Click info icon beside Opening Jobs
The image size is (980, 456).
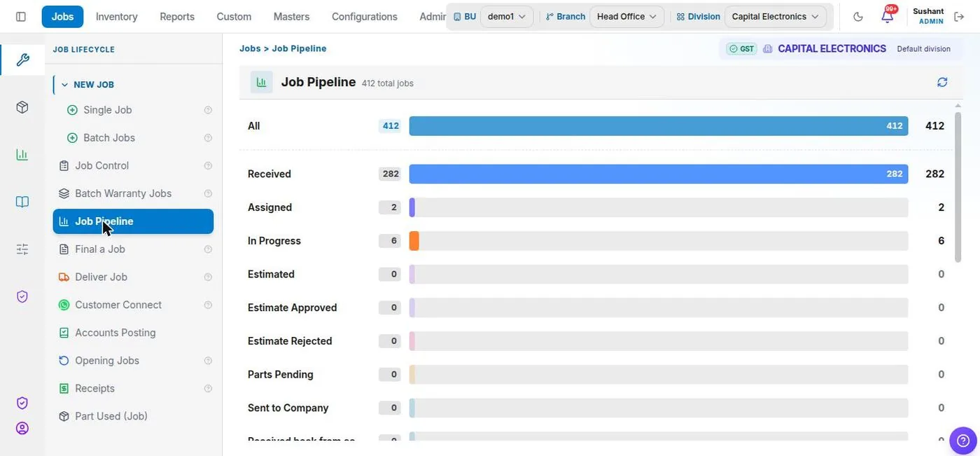pos(208,361)
